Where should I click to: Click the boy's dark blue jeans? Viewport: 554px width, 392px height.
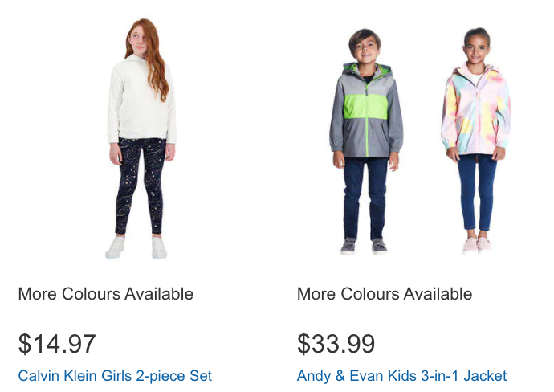365,198
